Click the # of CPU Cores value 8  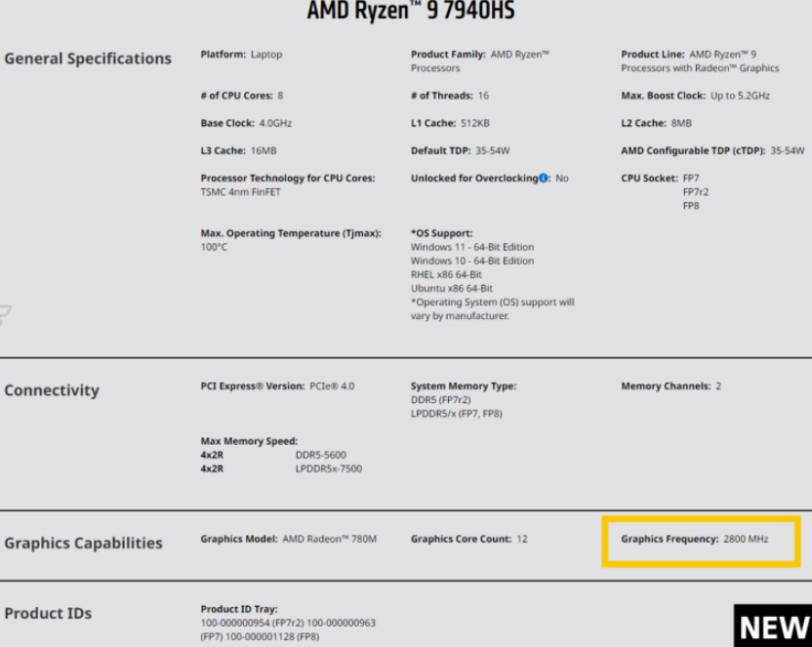point(280,96)
